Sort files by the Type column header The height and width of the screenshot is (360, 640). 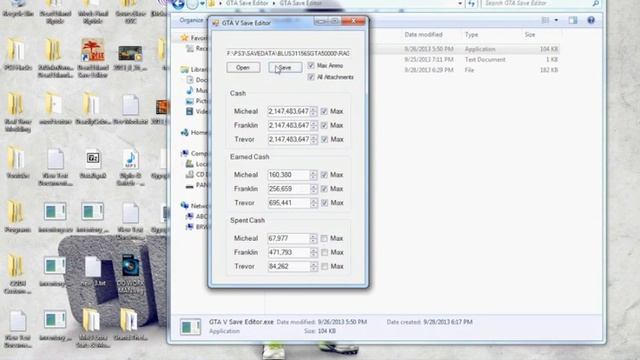(471, 35)
